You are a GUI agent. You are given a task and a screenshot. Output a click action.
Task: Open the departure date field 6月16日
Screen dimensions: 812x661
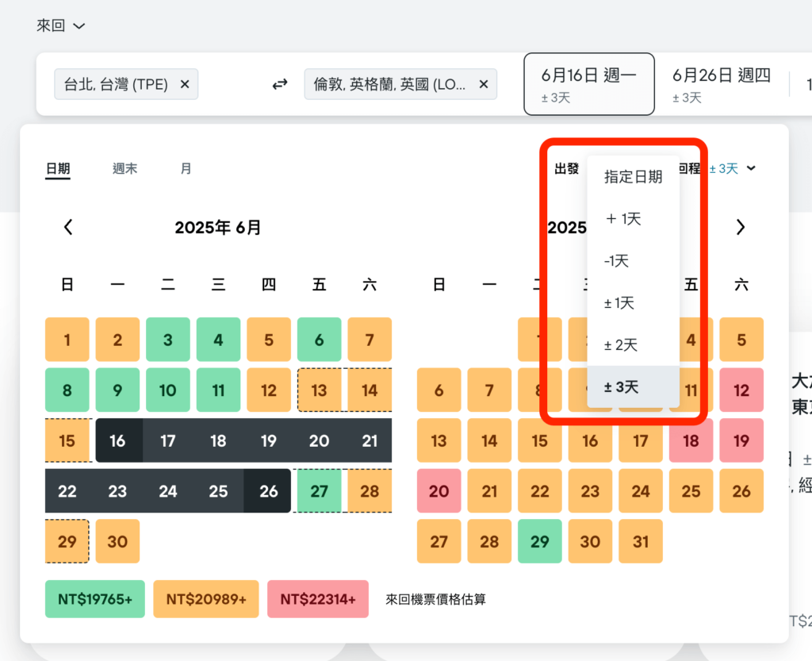click(589, 83)
